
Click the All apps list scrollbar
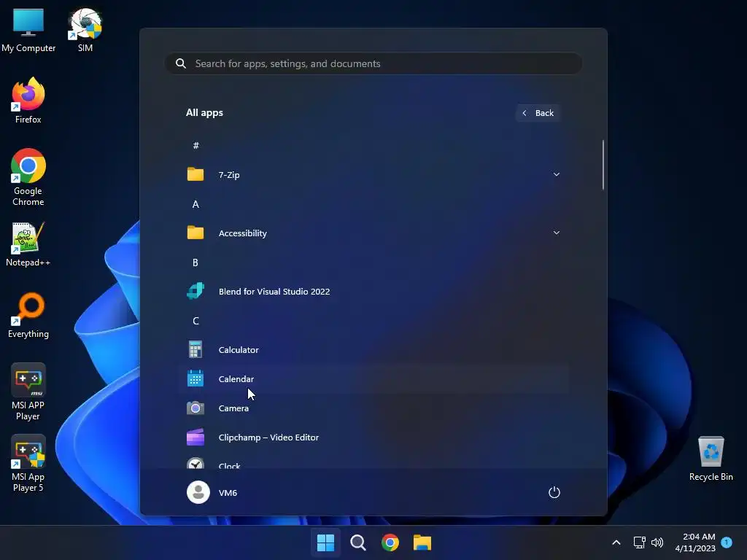coord(603,165)
